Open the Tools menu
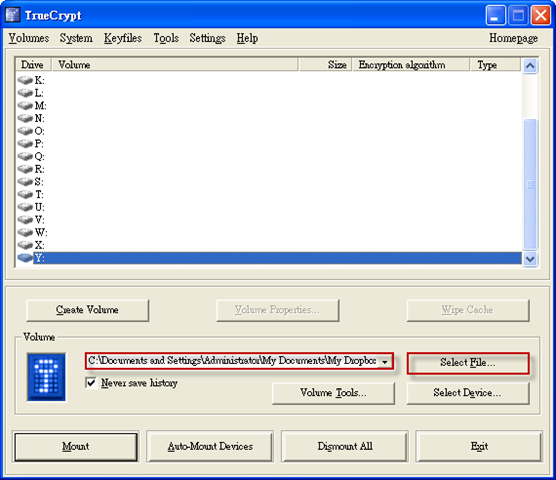 coord(166,38)
